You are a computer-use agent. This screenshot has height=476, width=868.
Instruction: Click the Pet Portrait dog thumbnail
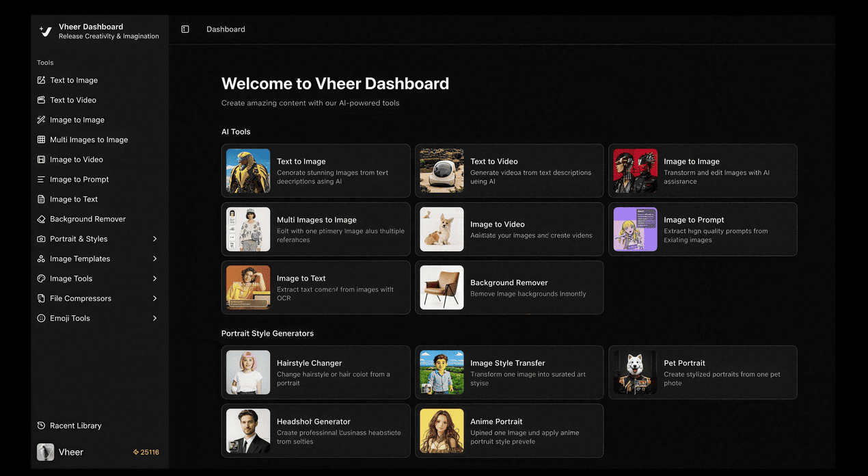[x=634, y=372]
